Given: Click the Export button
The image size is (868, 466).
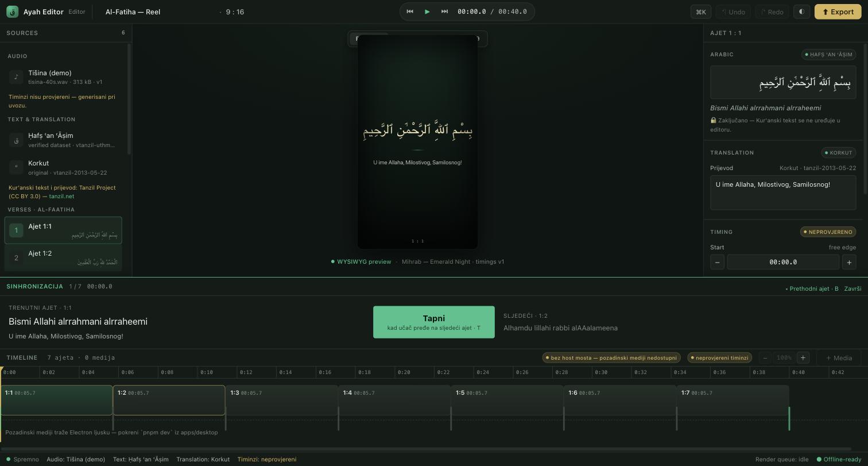Looking at the screenshot, I should pyautogui.click(x=838, y=11).
